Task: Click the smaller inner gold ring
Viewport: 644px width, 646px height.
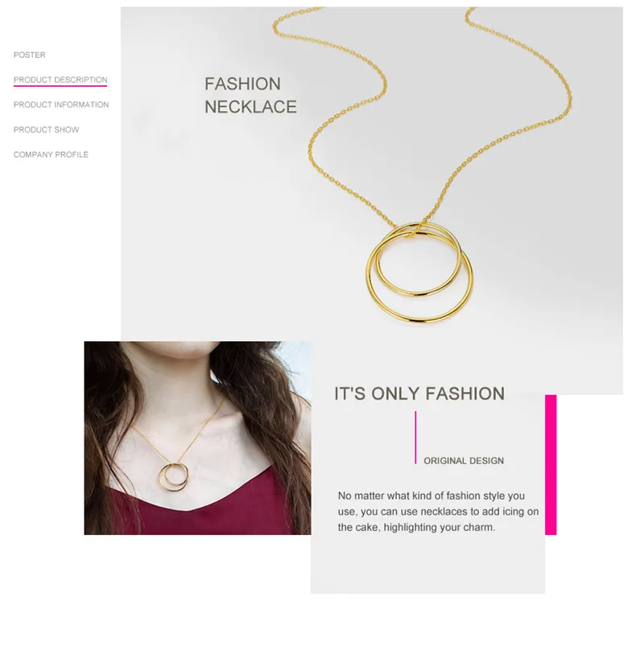Action: (419, 260)
